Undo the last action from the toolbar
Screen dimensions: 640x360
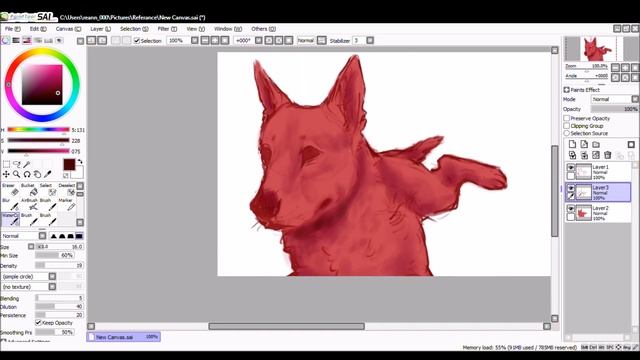pyautogui.click(x=91, y=40)
